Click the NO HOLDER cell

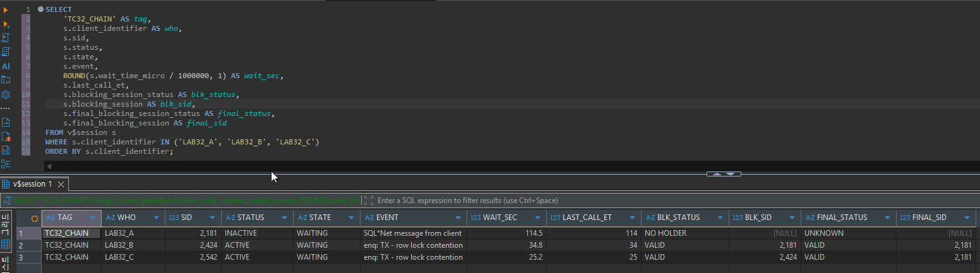(x=684, y=233)
